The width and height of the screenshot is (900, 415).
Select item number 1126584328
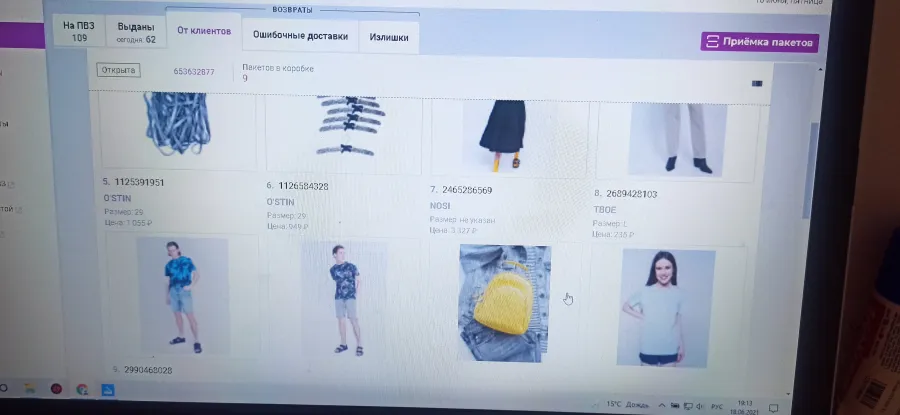(x=303, y=186)
